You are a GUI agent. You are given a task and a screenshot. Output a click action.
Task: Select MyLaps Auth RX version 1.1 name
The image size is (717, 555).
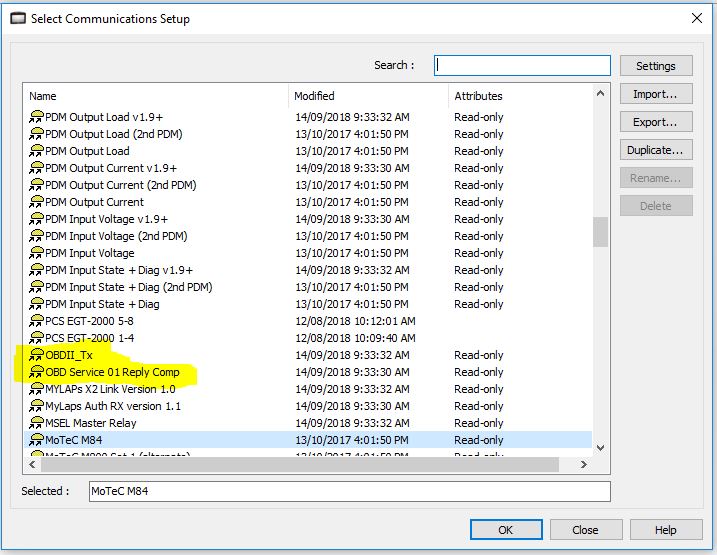point(113,406)
